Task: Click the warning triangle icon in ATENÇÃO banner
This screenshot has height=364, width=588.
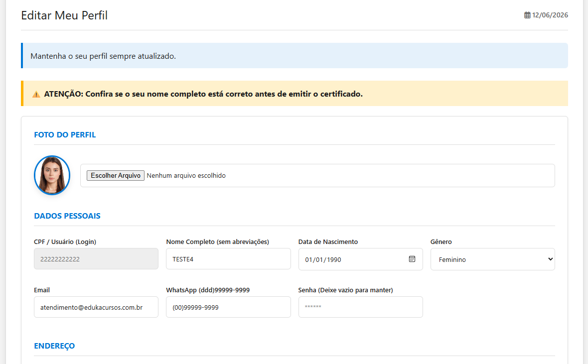Action: coord(36,94)
